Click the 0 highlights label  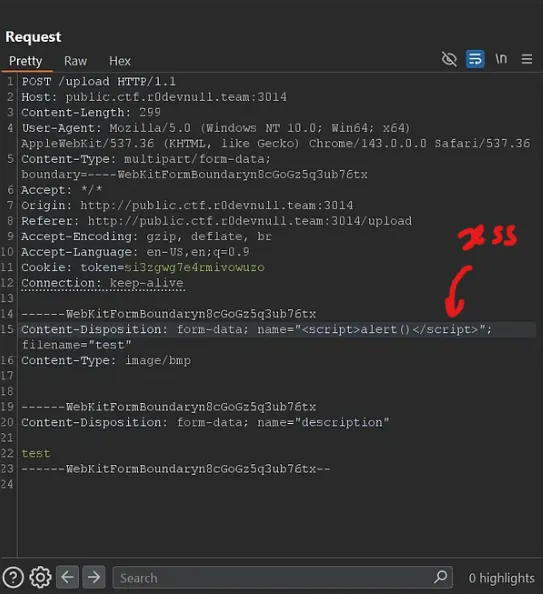coord(501,578)
